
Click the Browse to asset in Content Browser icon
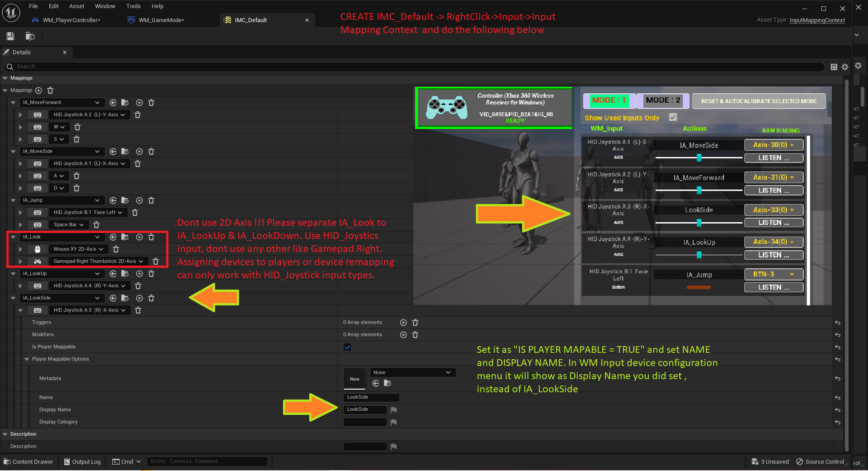(30, 36)
